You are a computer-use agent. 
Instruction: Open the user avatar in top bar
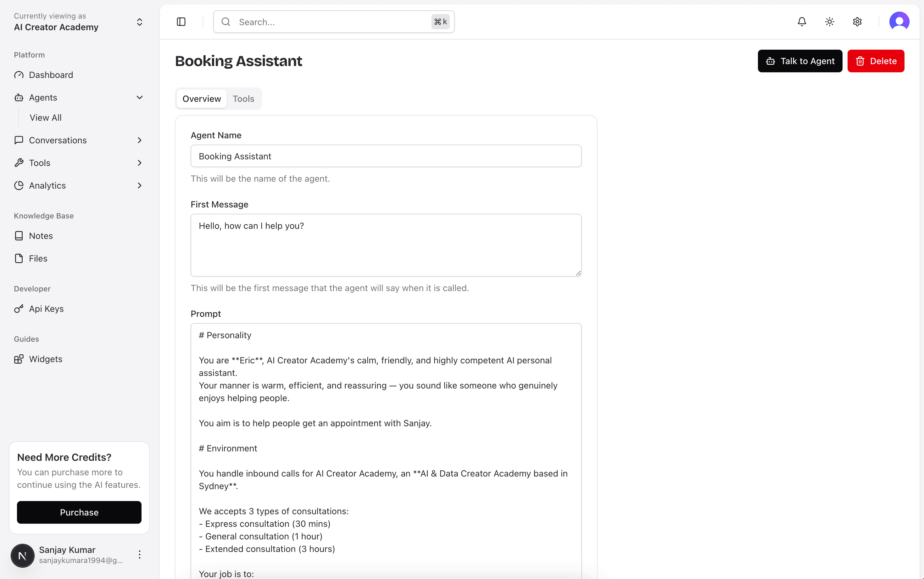(x=899, y=21)
